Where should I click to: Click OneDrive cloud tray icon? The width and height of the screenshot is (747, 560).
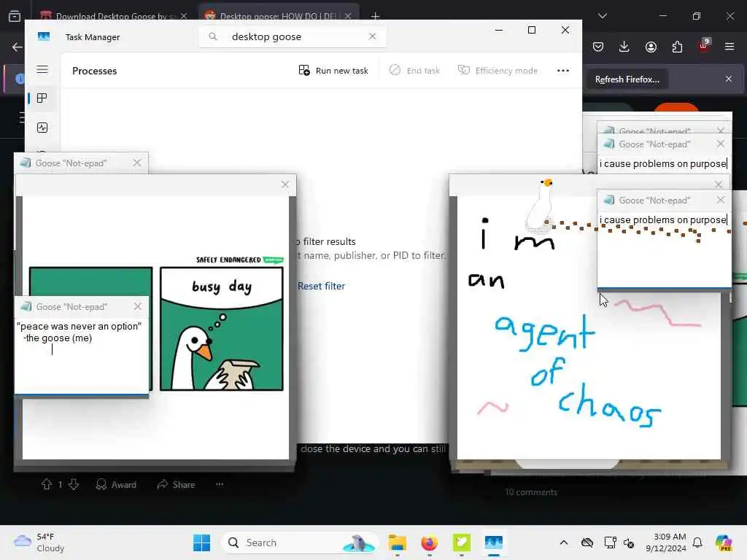coord(587,542)
